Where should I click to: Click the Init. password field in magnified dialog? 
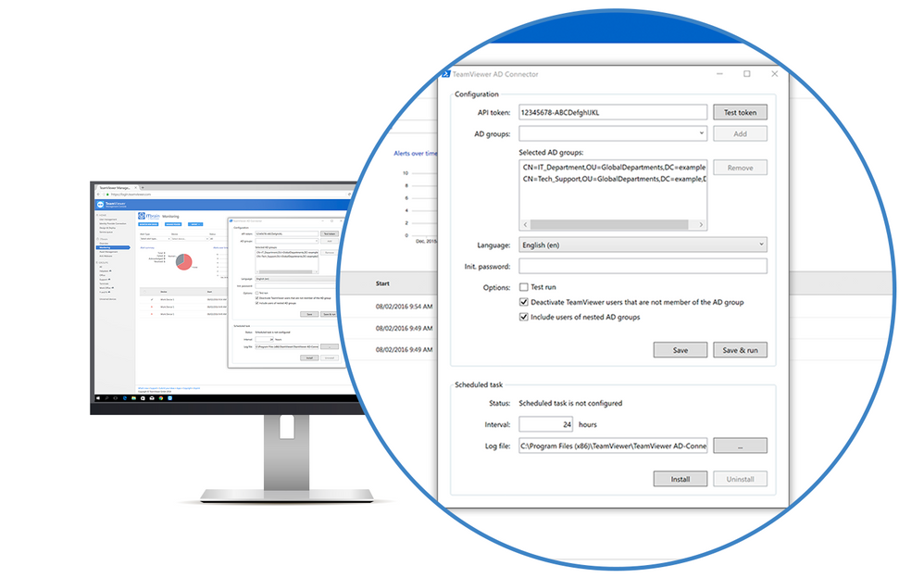pos(643,266)
